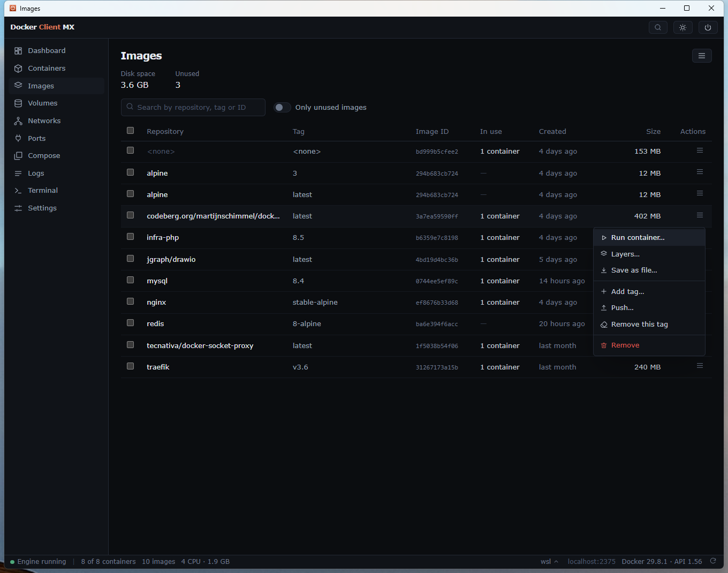The image size is (728, 573).
Task: Click the tecnativa/docker-socket-proxy repository name
Action: pyautogui.click(x=200, y=345)
